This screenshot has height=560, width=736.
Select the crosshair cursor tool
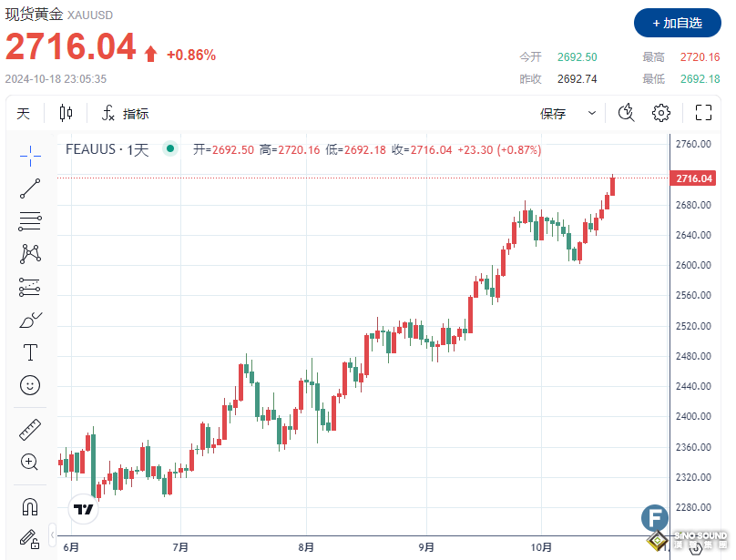(x=29, y=154)
